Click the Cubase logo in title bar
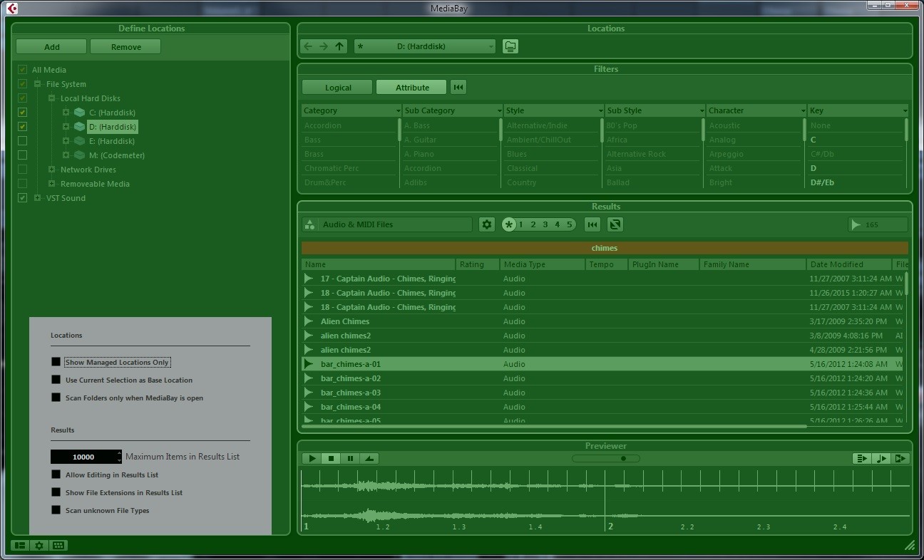 (x=11, y=9)
